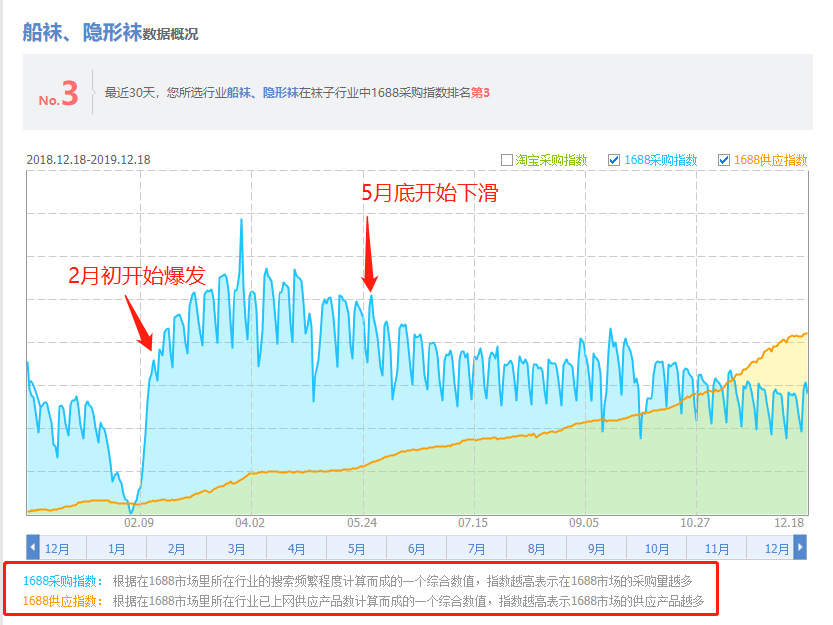Choose 7月 in the month timeline

[477, 549]
